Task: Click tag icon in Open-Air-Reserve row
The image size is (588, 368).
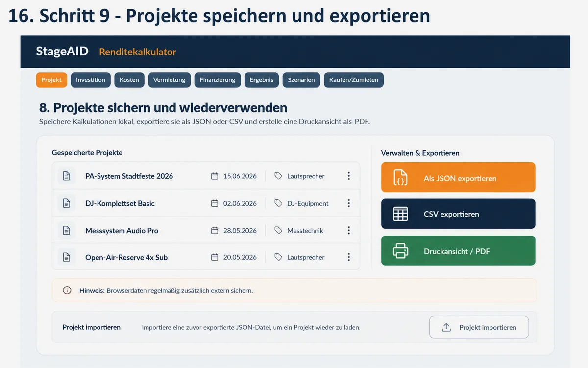Action: pyautogui.click(x=278, y=257)
